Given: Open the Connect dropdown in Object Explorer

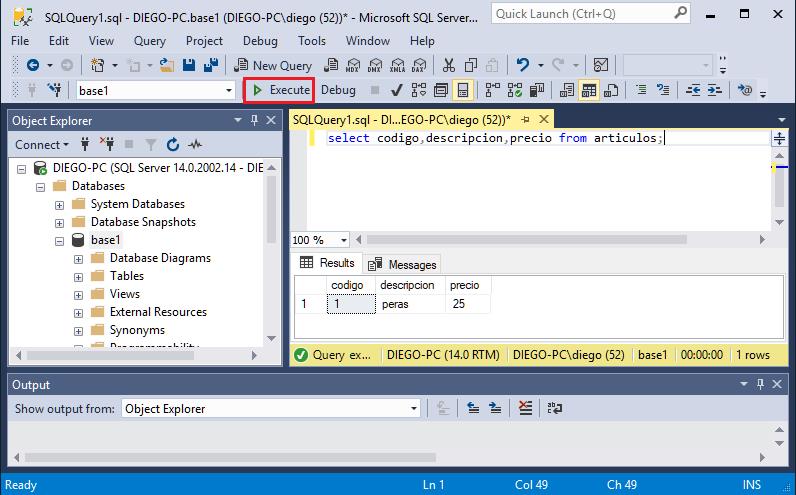Looking at the screenshot, I should (x=42, y=145).
